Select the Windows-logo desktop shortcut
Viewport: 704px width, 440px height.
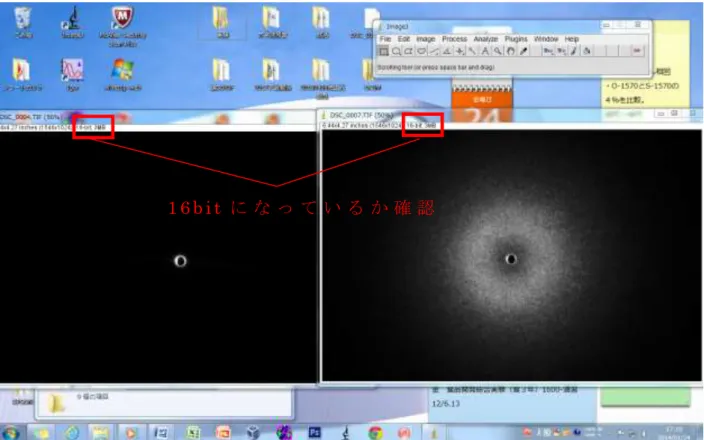[x=122, y=75]
